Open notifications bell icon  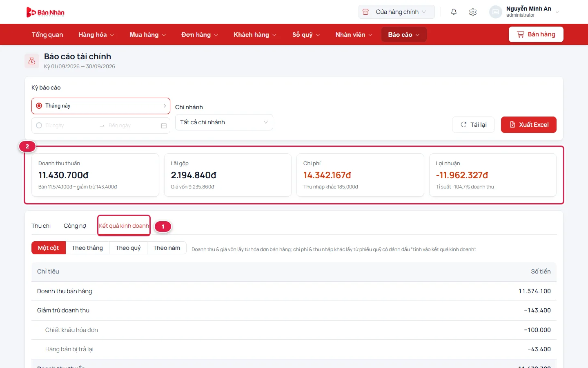click(454, 12)
